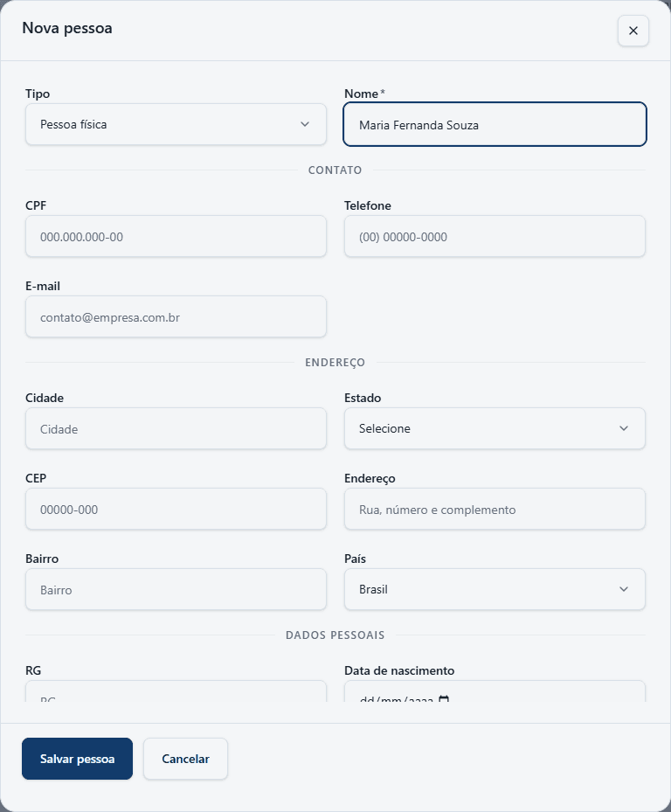671x812 pixels.
Task: Click the CEP input field
Action: click(x=176, y=509)
